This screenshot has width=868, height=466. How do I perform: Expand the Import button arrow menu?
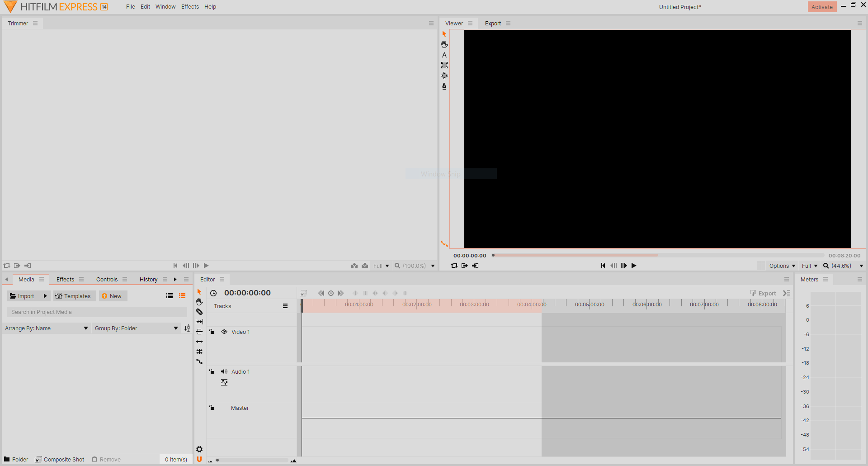point(45,296)
